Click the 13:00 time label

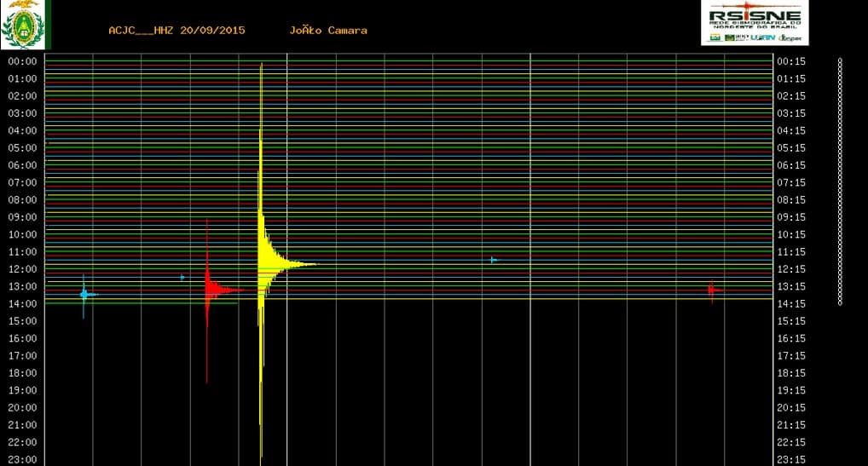click(23, 286)
